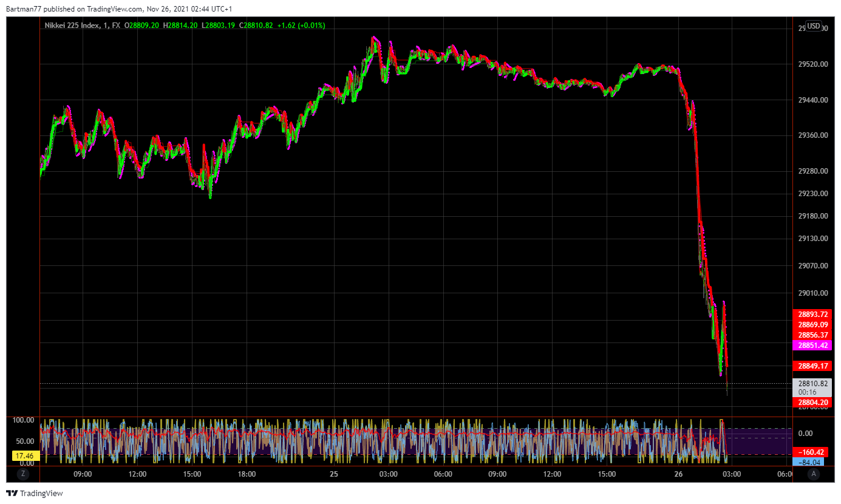Click the A auto-scale button

click(x=813, y=474)
